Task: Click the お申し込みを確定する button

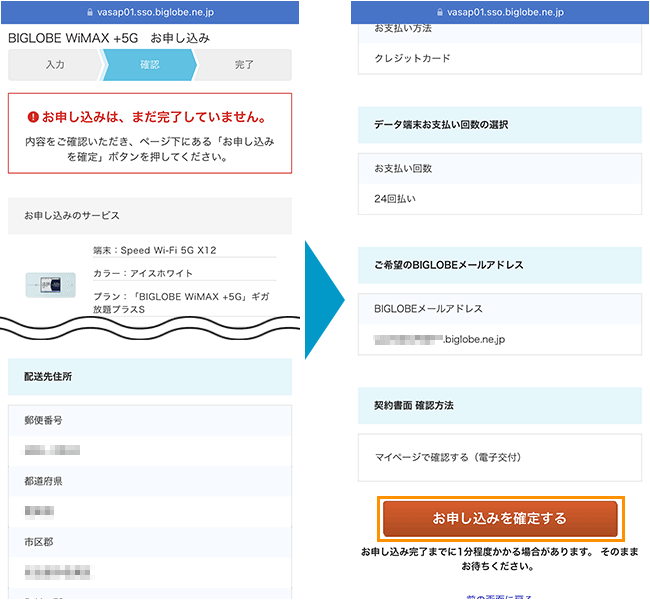Action: coord(500,518)
